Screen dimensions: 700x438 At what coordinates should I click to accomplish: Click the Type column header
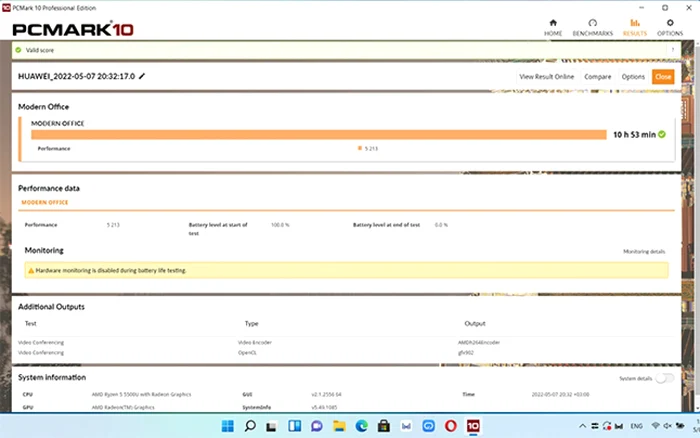pyautogui.click(x=251, y=324)
